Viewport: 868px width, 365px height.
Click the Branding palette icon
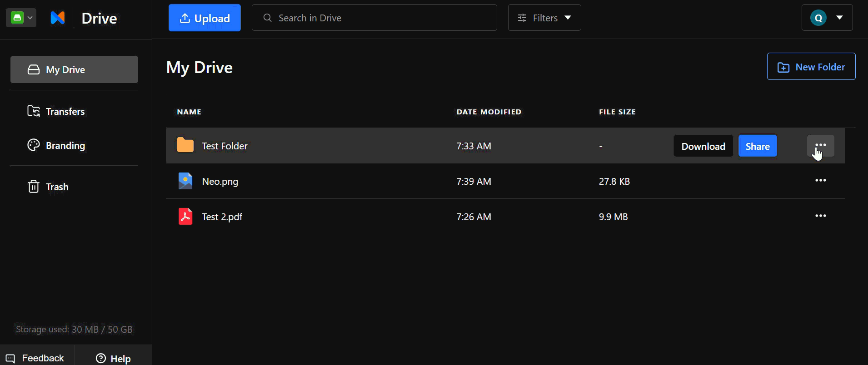pyautogui.click(x=34, y=145)
